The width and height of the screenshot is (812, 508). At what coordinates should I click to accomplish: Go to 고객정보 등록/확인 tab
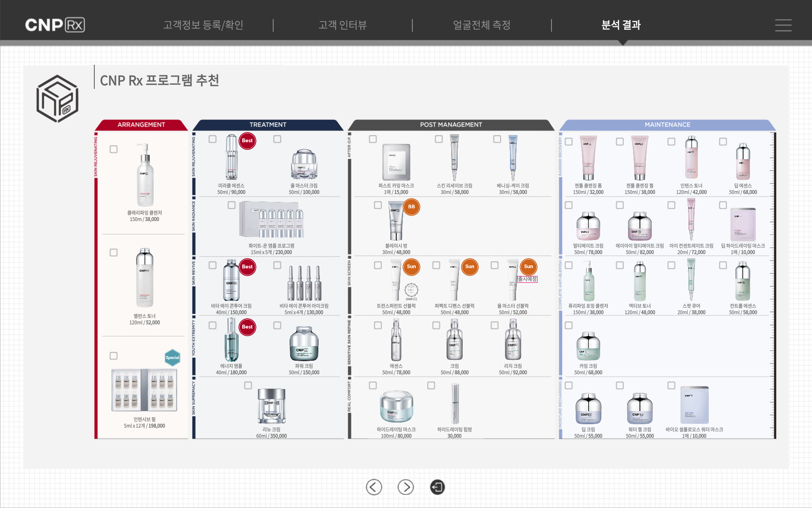click(203, 25)
